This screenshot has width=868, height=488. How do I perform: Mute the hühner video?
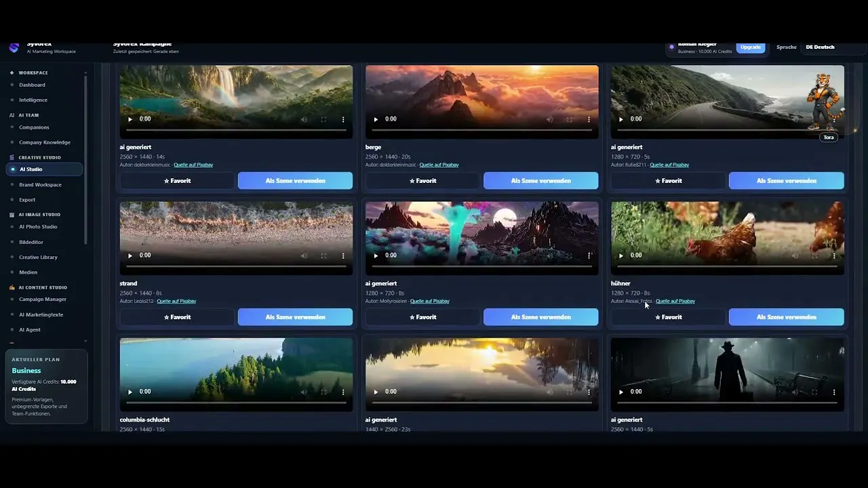point(795,256)
